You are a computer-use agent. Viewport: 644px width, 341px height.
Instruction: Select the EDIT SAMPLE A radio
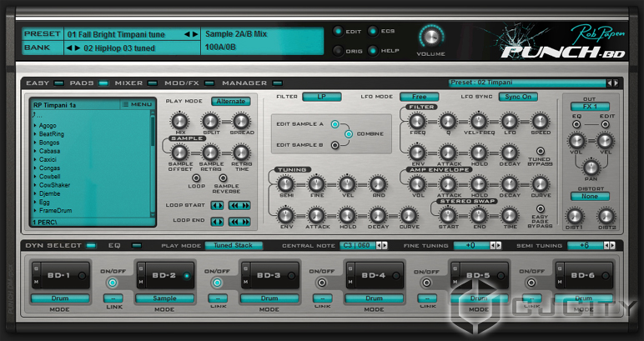click(335, 124)
